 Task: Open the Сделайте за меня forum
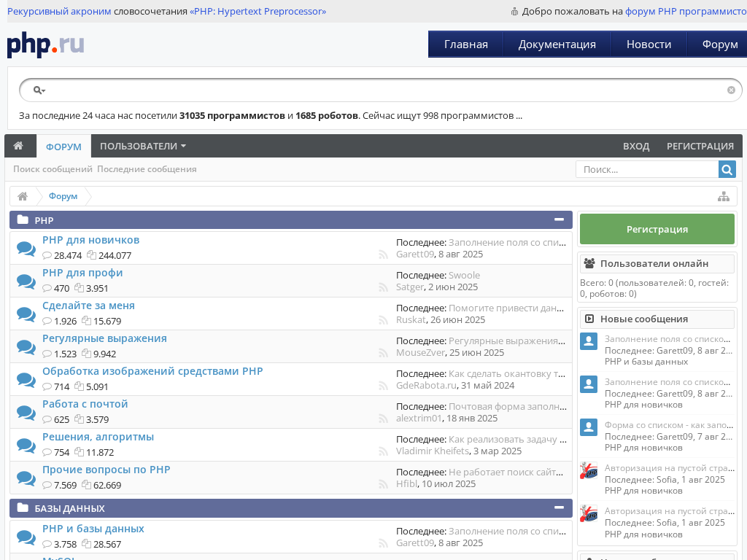[x=88, y=306]
